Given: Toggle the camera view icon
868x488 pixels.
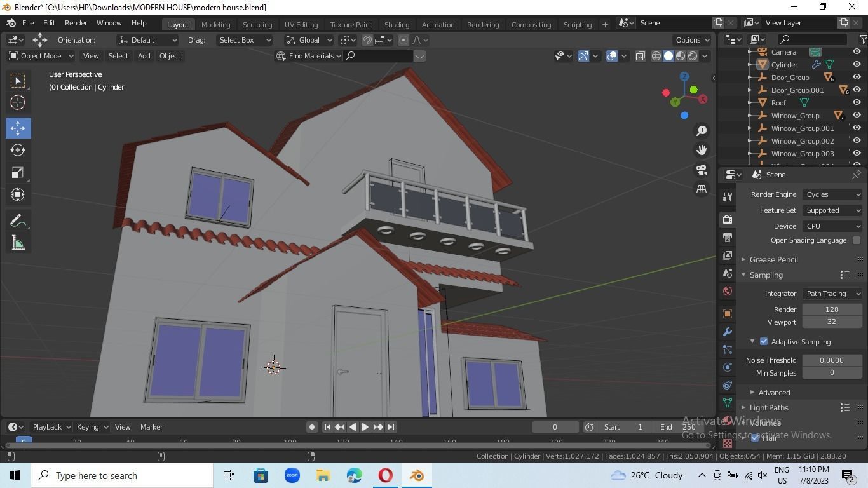Looking at the screenshot, I should point(702,170).
